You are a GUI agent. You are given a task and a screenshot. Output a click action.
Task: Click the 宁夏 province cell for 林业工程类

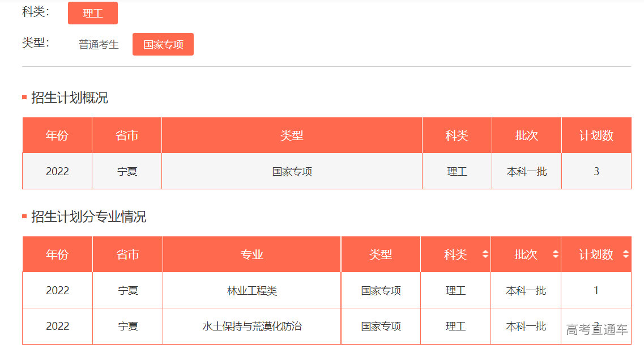coord(127,290)
